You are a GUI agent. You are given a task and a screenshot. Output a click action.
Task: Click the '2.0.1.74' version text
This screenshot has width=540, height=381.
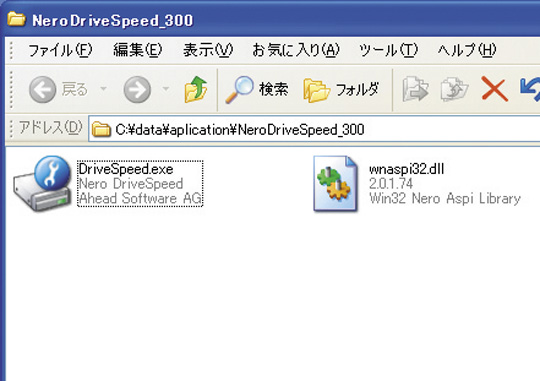pos(391,184)
